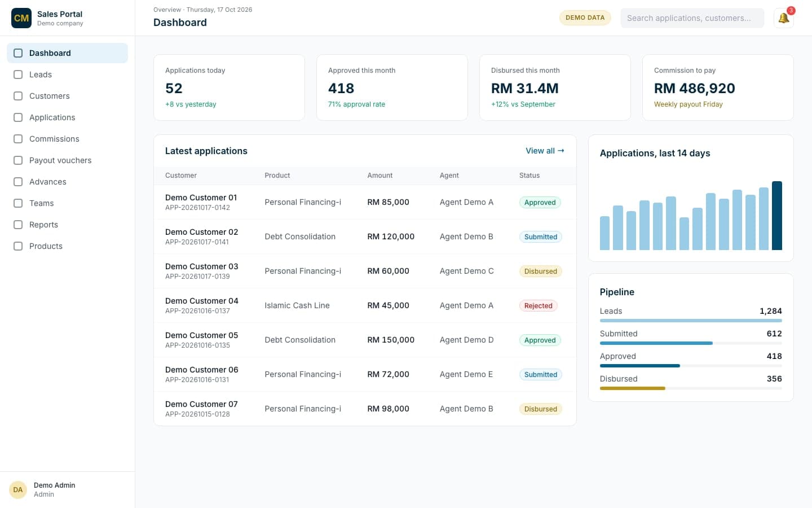Image resolution: width=812 pixels, height=508 pixels.
Task: Click the DA user avatar
Action: click(18, 489)
